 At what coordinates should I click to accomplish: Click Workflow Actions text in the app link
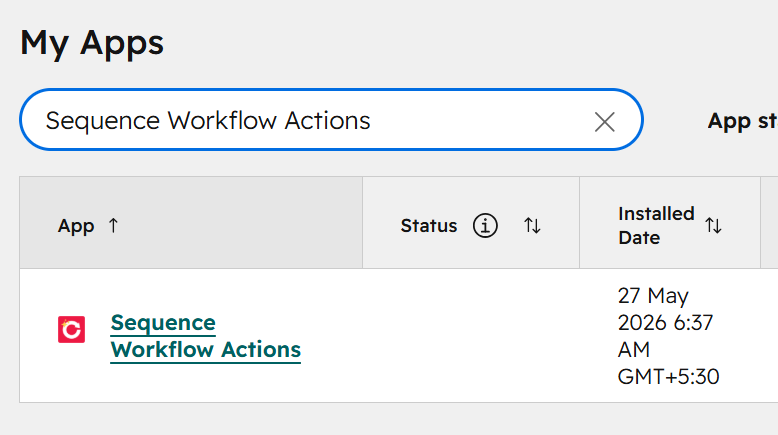pos(205,350)
